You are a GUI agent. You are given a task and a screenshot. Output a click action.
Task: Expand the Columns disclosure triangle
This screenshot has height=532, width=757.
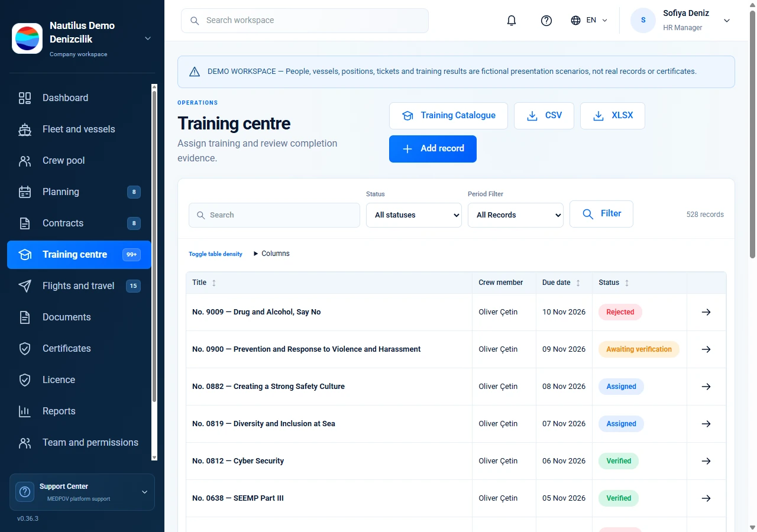coord(256,254)
